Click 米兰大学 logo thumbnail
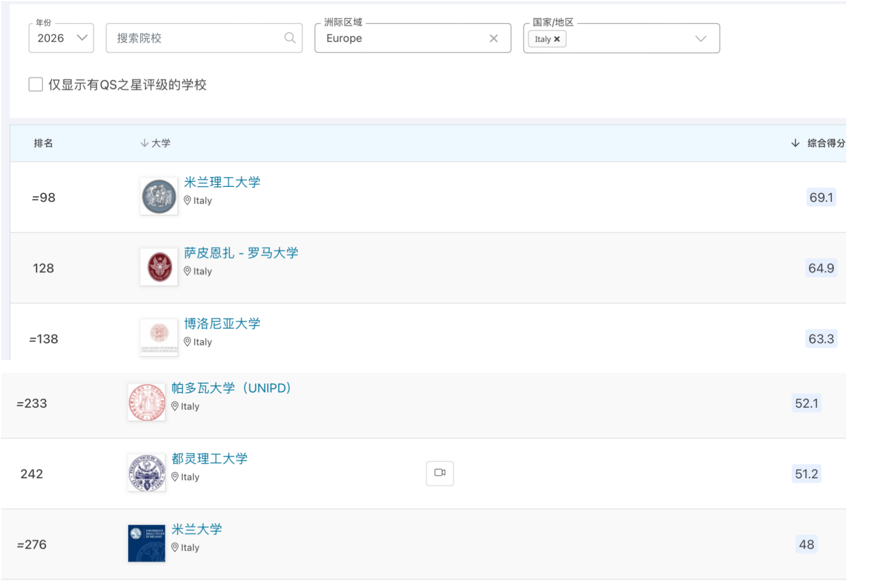The image size is (883, 588). pos(146,543)
